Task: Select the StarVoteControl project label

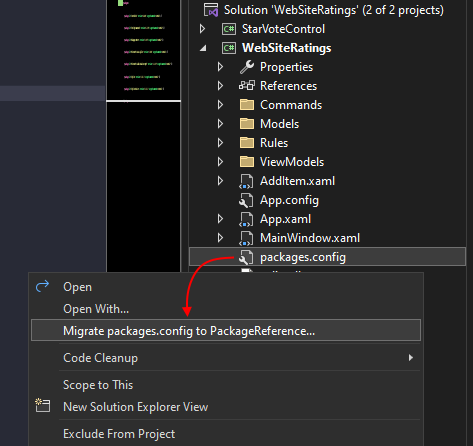Action: tap(283, 29)
